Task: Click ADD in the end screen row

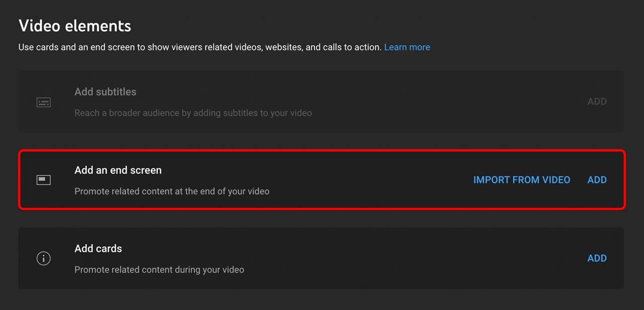Action: click(x=597, y=180)
